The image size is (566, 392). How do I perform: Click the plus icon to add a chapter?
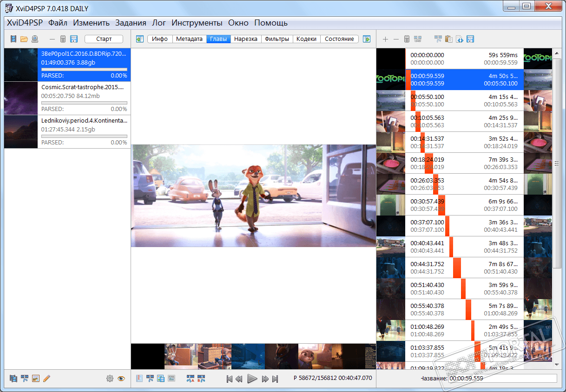click(x=385, y=39)
